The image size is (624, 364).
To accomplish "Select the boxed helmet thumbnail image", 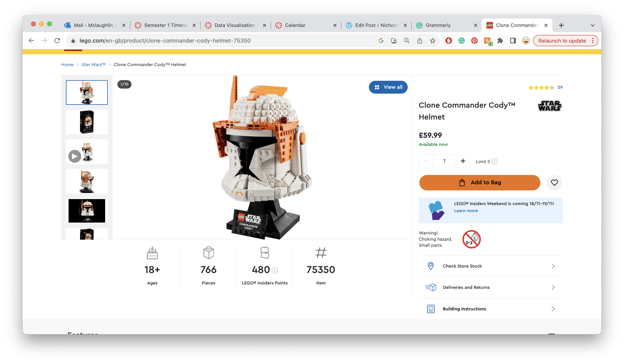I will click(87, 122).
